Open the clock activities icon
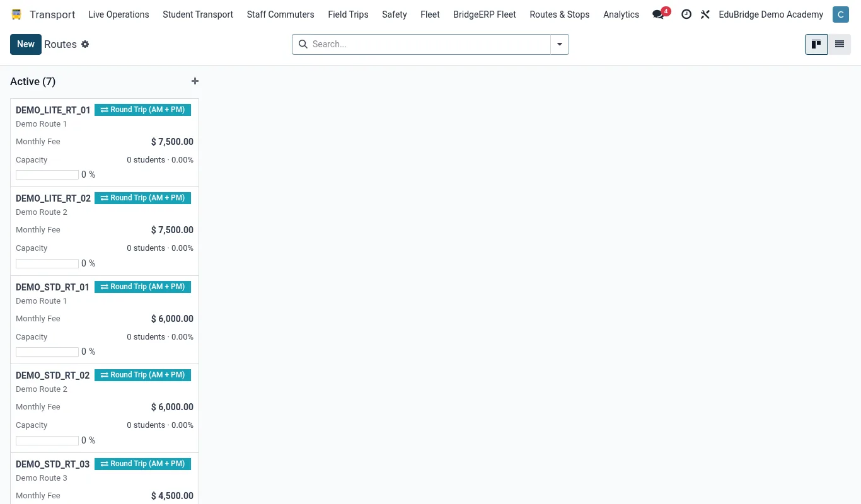The image size is (861, 504). 686,14
